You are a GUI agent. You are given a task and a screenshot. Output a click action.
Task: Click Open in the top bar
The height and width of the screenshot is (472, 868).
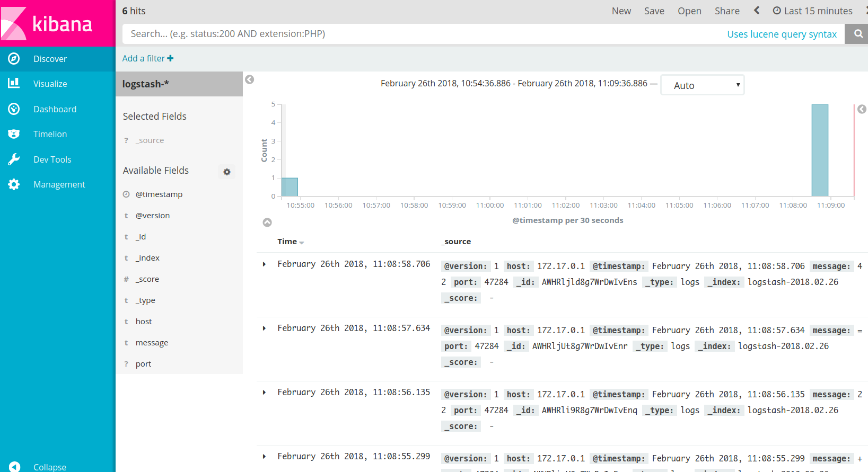point(689,11)
